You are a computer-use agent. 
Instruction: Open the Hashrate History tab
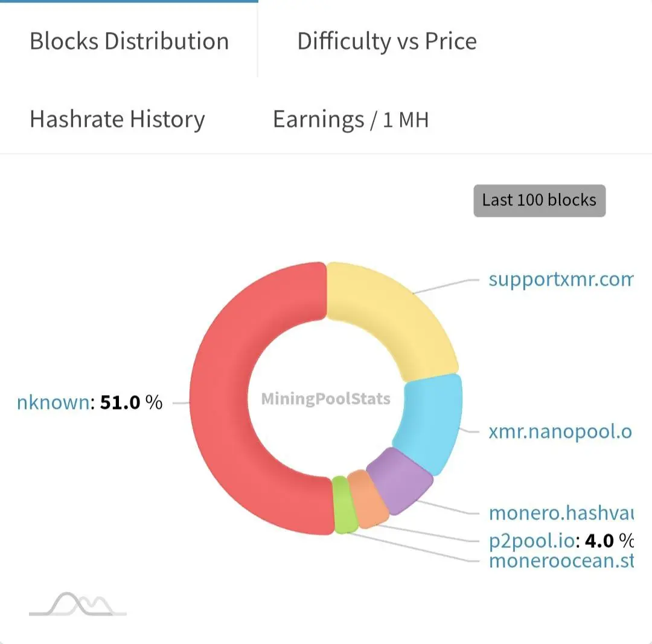coord(117,119)
